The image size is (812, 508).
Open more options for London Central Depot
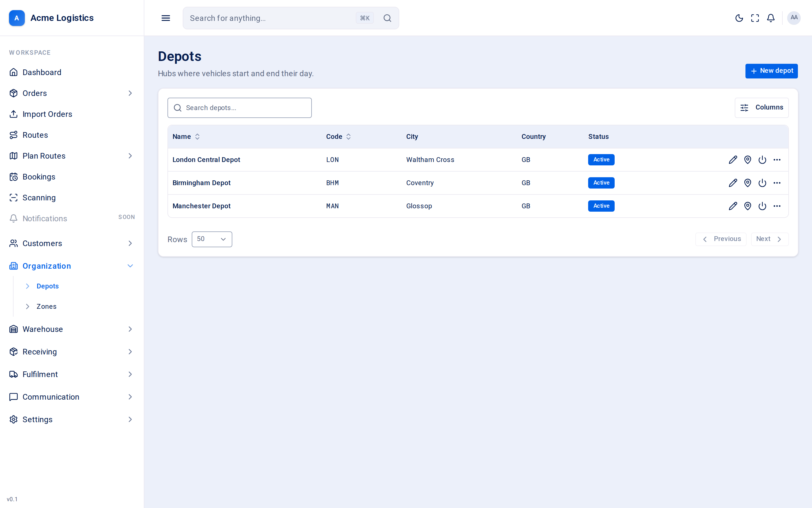click(x=777, y=159)
